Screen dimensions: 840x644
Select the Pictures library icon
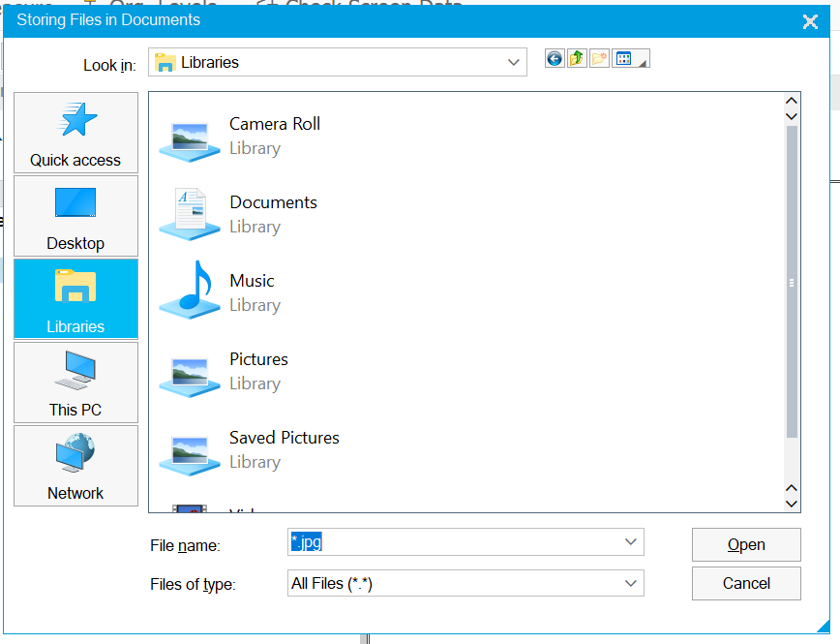point(190,377)
